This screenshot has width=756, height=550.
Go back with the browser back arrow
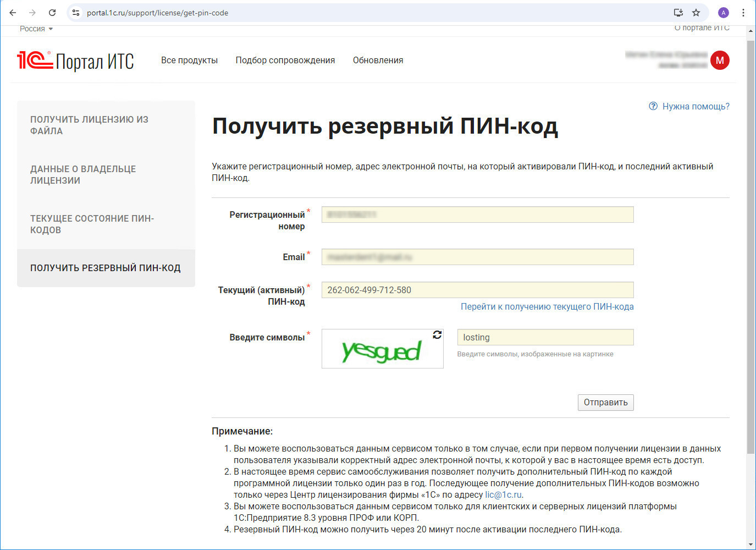[13, 13]
